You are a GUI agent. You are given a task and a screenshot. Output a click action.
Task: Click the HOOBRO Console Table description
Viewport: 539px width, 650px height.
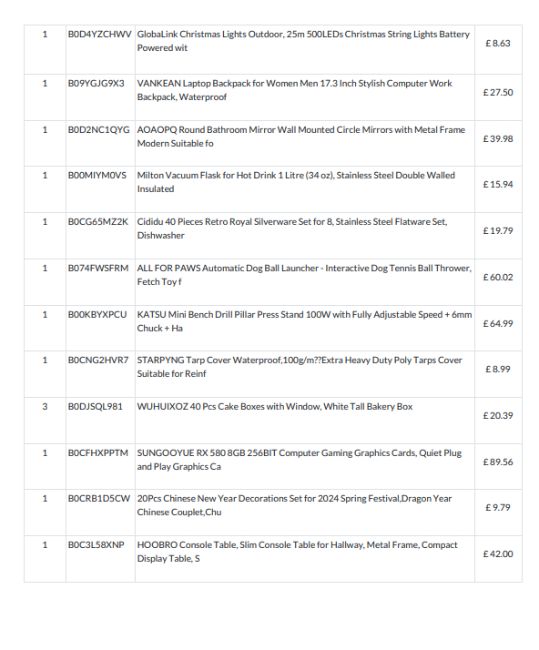(297, 552)
